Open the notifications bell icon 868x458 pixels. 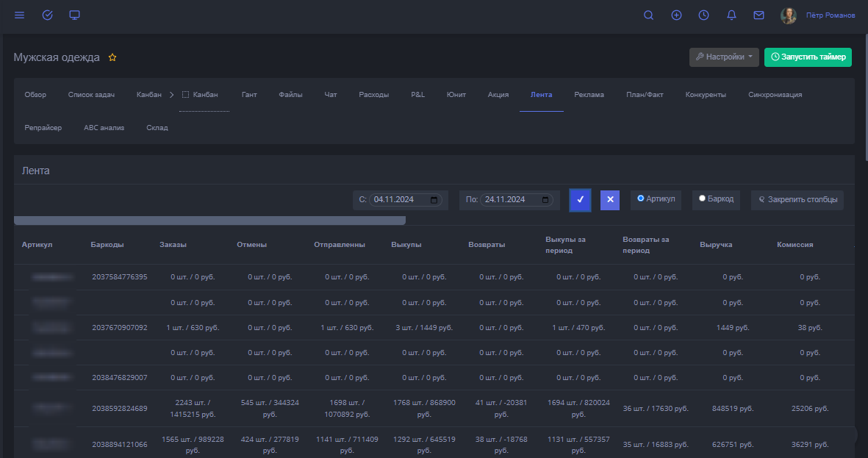(731, 15)
